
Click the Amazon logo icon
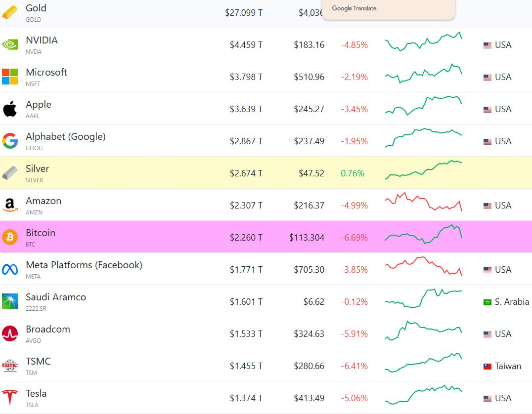click(10, 205)
